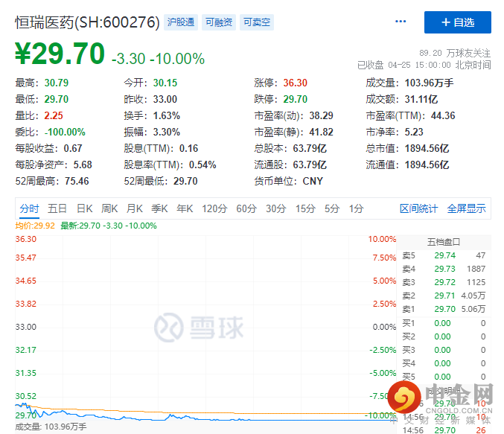Open the 季K chart tab
The image size is (504, 434).
pos(159,208)
